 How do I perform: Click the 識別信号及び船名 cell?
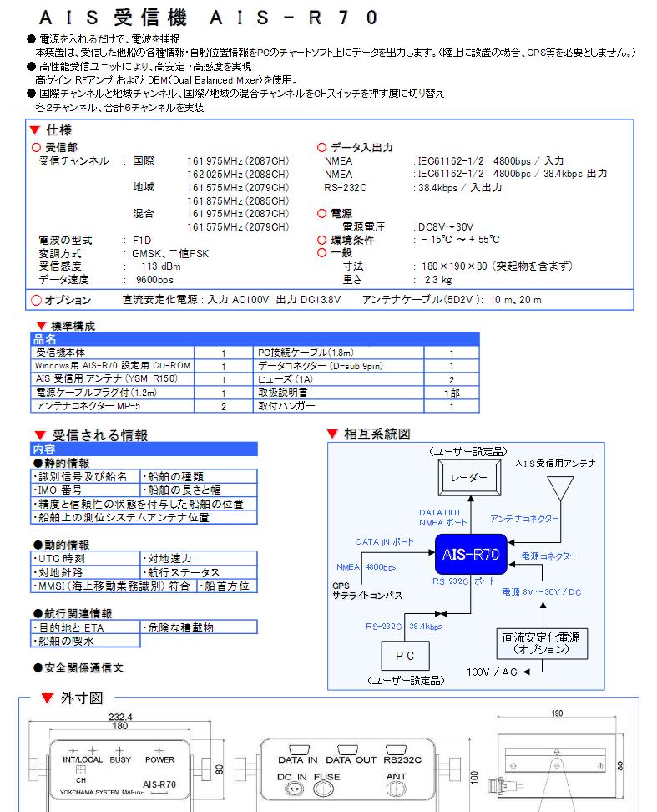pos(85,476)
